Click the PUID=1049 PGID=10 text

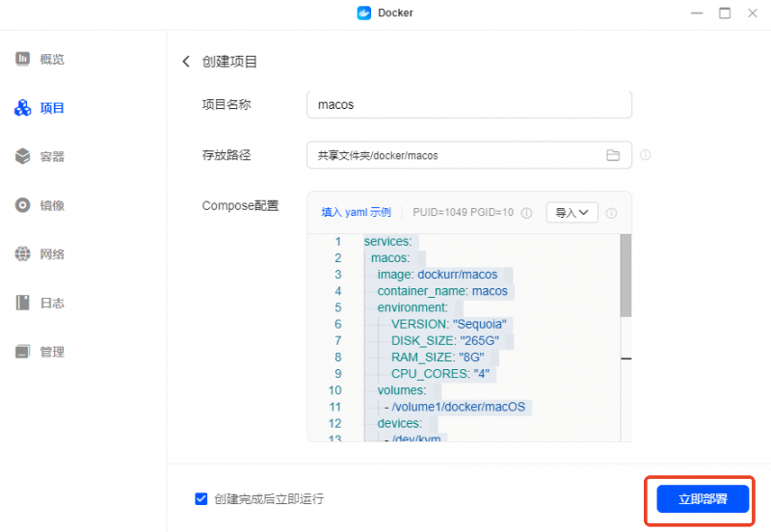tap(463, 212)
